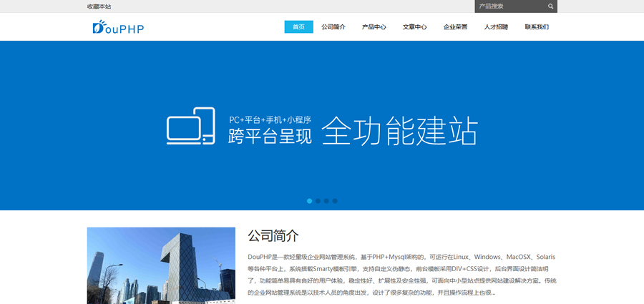
Task: Select the first carousel dot
Action: 309,201
